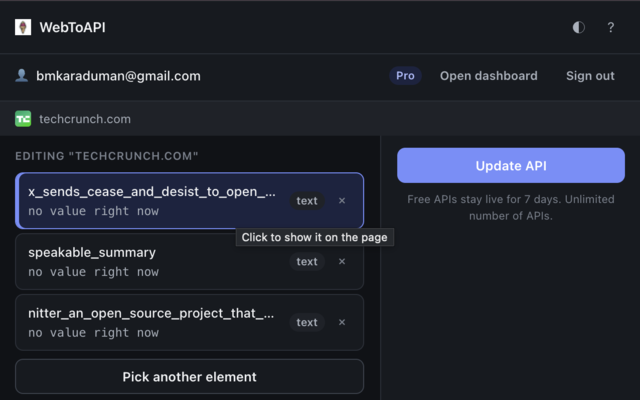Sign out of the account
640x400 pixels.
(x=590, y=76)
